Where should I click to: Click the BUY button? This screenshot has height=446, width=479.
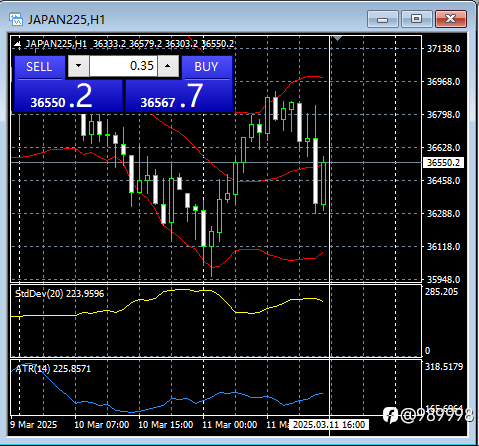[x=206, y=67]
